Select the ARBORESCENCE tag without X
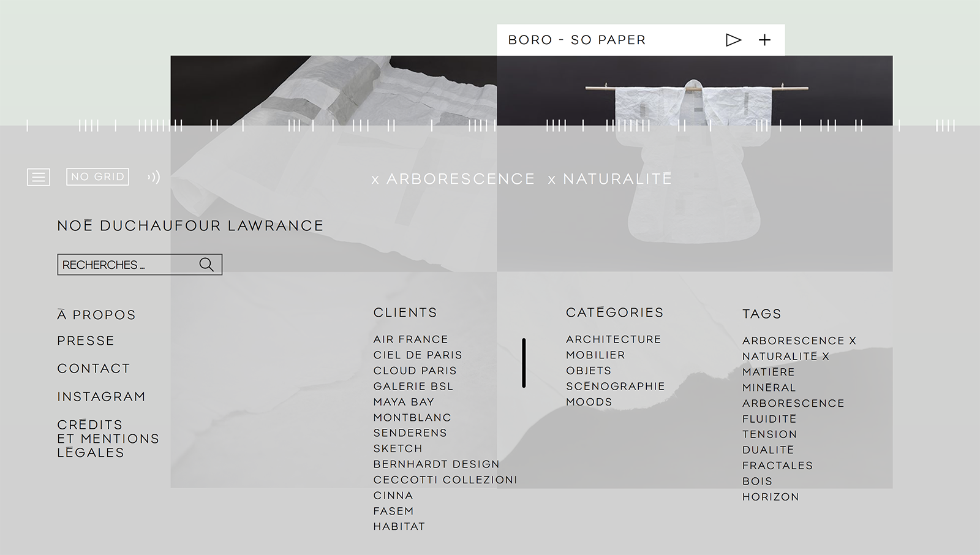The height and width of the screenshot is (555, 980). tap(793, 403)
